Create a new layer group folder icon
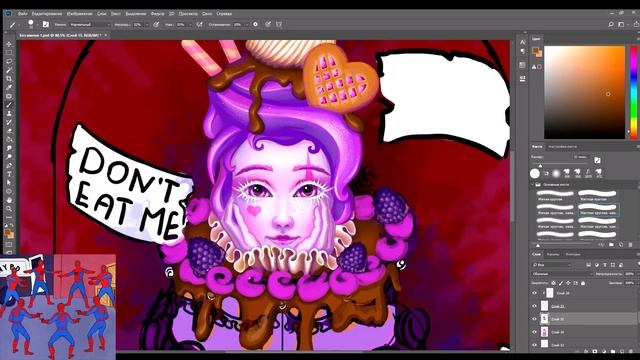 pyautogui.click(x=613, y=351)
